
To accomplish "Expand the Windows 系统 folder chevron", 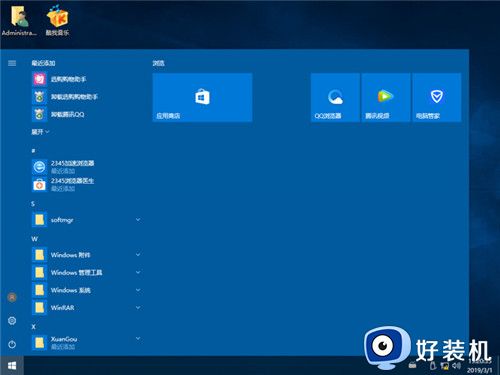I will point(138,290).
